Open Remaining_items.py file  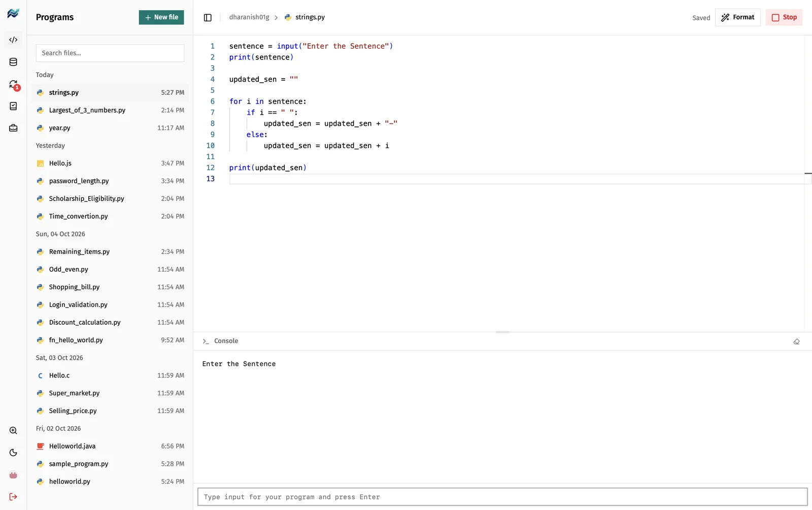110,252
